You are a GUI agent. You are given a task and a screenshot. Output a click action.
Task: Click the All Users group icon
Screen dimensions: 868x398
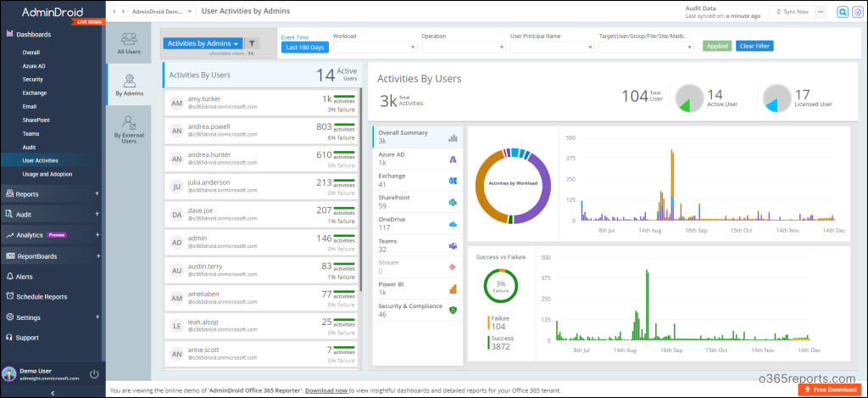click(129, 38)
